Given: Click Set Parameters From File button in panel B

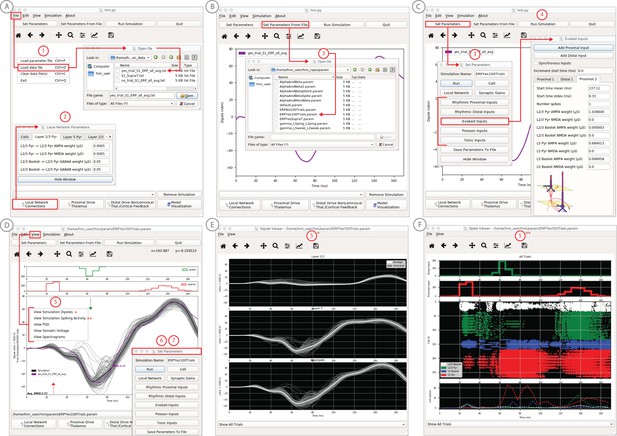Looking at the screenshot, I should [x=285, y=24].
